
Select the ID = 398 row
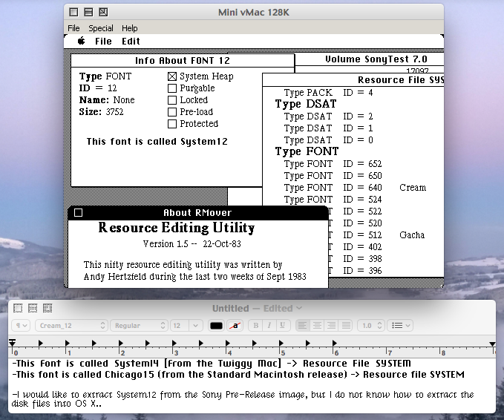[356, 259]
